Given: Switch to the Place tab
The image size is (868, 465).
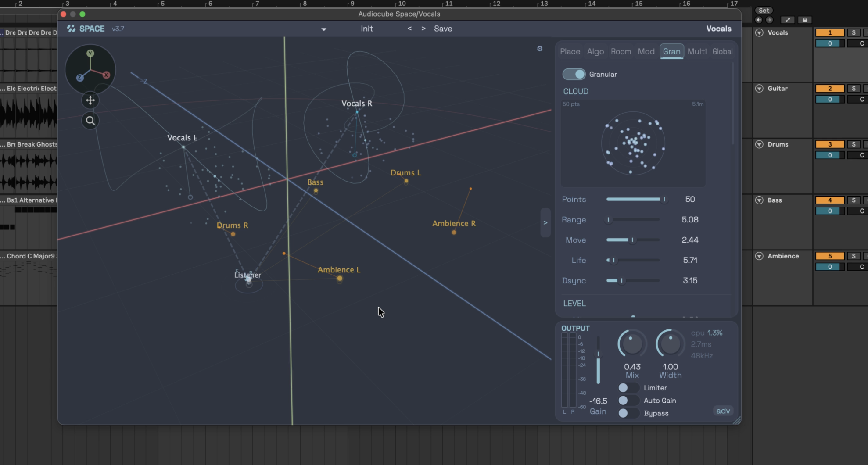Looking at the screenshot, I should point(570,51).
